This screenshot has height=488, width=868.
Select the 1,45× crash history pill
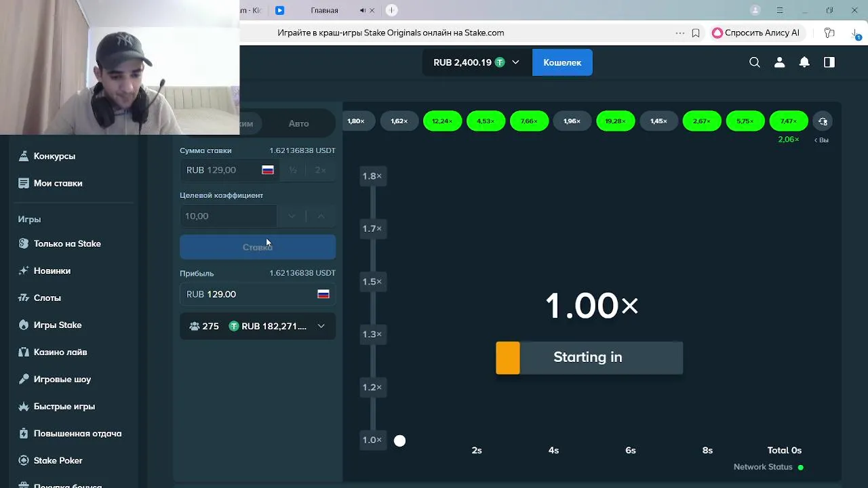[658, 121]
